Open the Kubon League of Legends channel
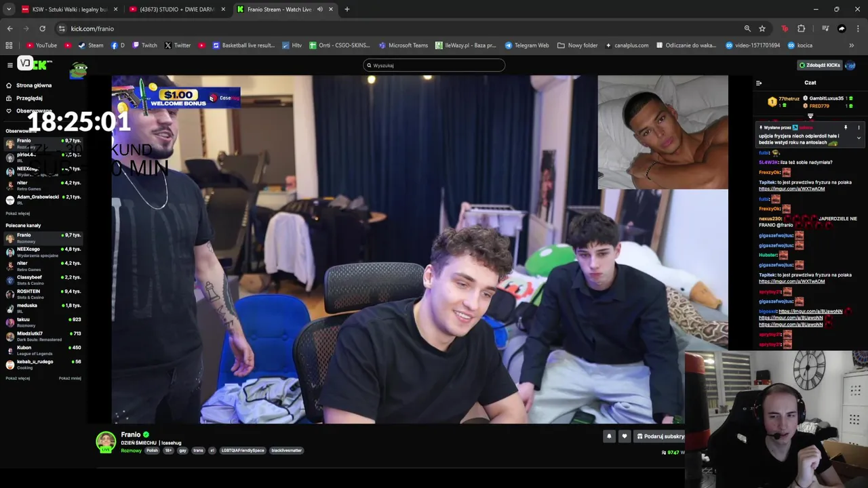The width and height of the screenshot is (868, 488). click(43, 350)
